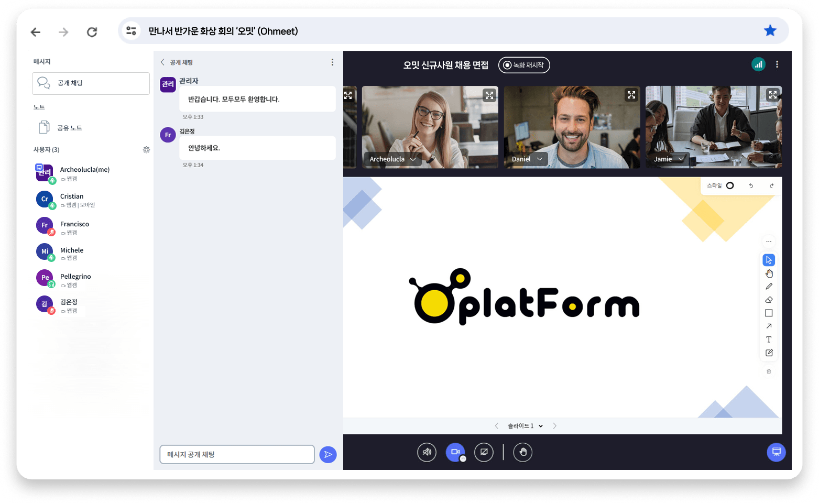819x504 pixels.
Task: Redo the whiteboard action
Action: [x=771, y=185]
